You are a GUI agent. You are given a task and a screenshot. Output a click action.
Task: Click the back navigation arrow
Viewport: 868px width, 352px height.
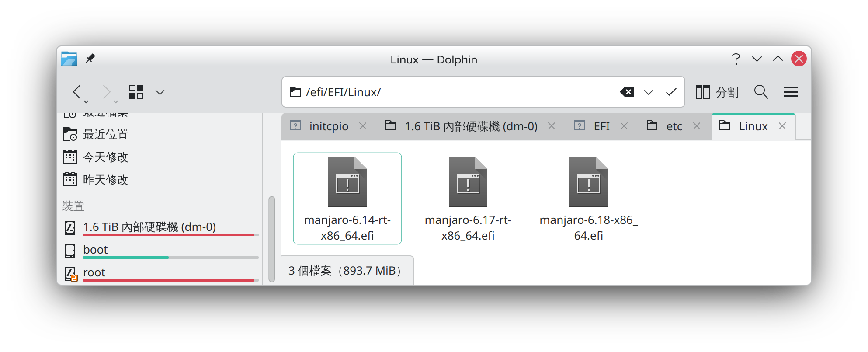tap(77, 92)
